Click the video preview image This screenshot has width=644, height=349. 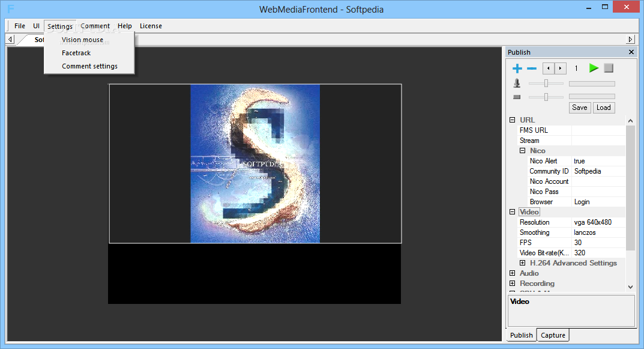(255, 163)
